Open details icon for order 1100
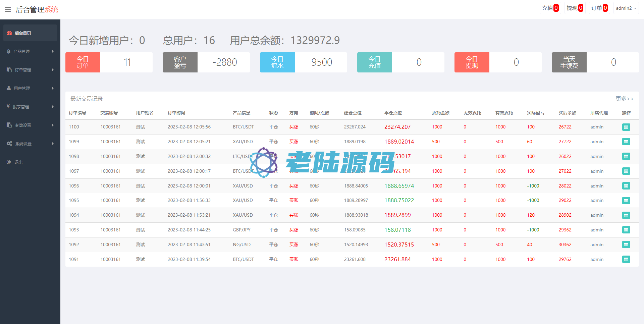 pyautogui.click(x=626, y=127)
